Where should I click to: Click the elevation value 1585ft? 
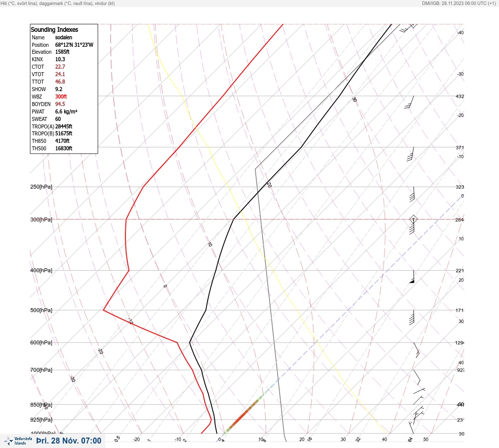(x=62, y=52)
